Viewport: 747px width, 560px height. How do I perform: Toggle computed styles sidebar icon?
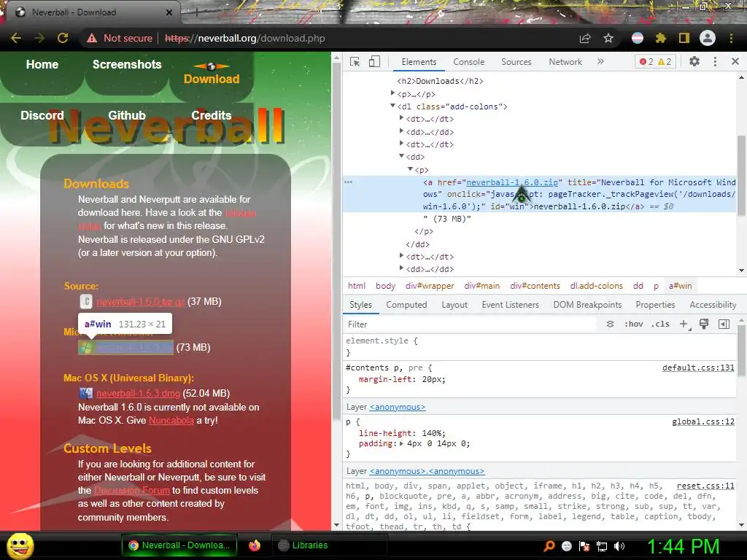pyautogui.click(x=724, y=324)
